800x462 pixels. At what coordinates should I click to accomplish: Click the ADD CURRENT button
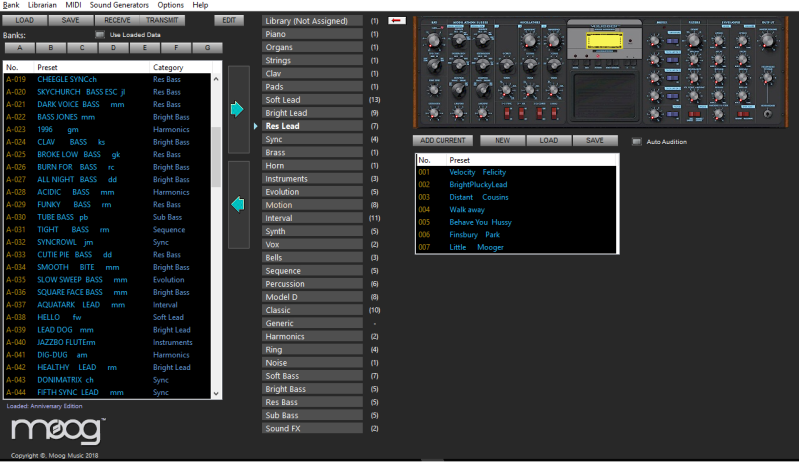click(443, 141)
